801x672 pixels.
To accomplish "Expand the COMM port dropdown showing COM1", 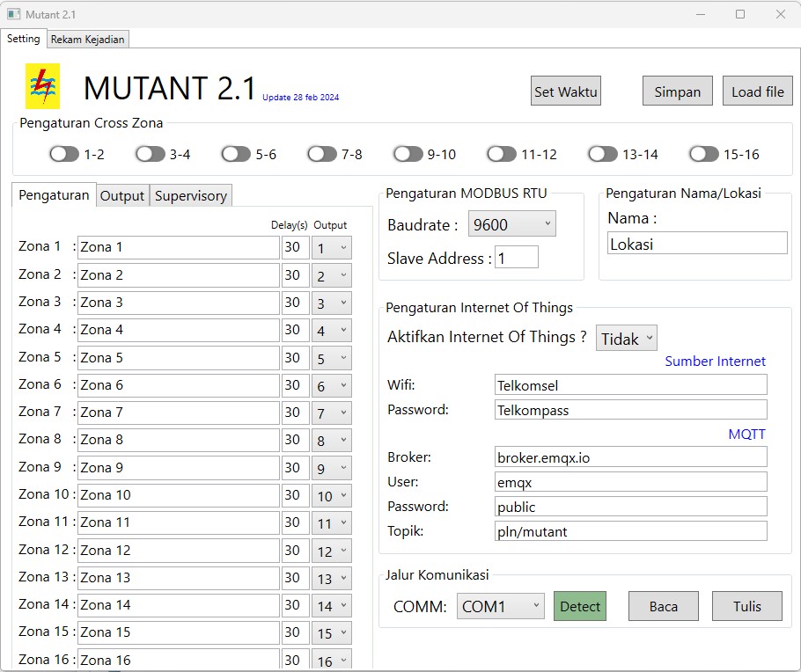I will pos(500,606).
